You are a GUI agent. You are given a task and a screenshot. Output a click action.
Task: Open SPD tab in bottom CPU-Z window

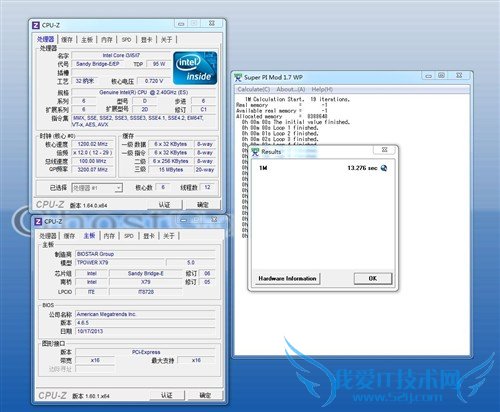[129, 236]
